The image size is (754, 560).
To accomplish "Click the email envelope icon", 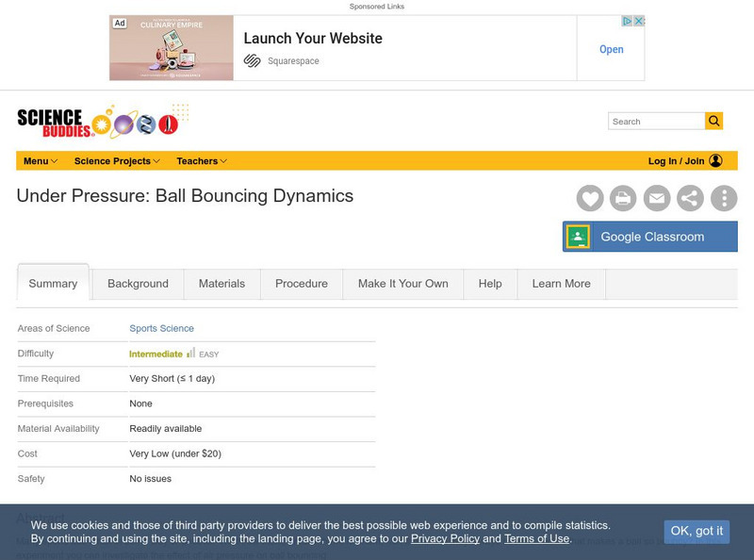I will click(657, 198).
